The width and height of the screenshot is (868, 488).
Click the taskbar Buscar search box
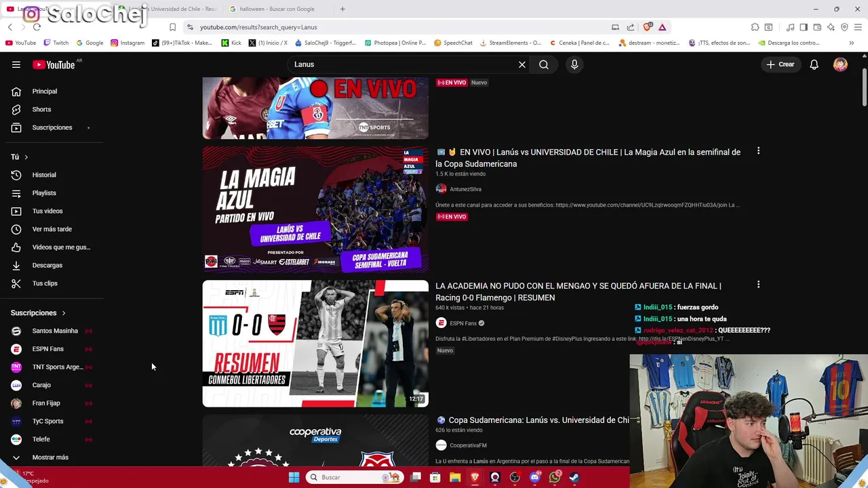point(354,477)
